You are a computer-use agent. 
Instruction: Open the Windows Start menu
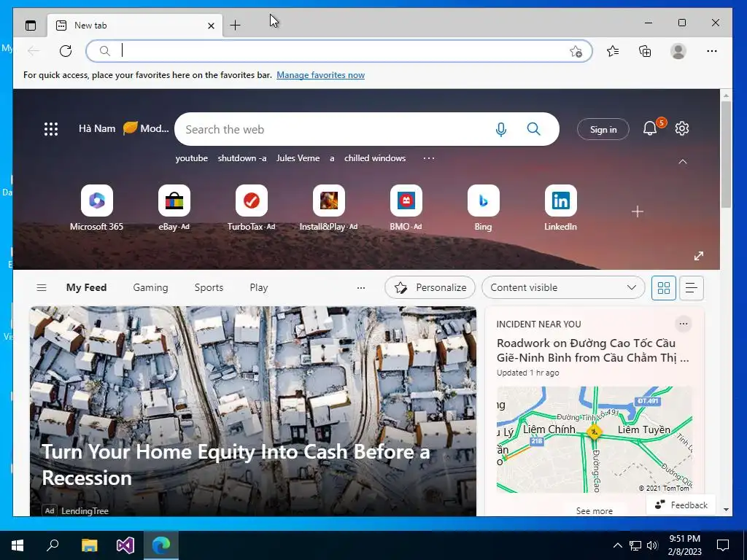[18, 545]
